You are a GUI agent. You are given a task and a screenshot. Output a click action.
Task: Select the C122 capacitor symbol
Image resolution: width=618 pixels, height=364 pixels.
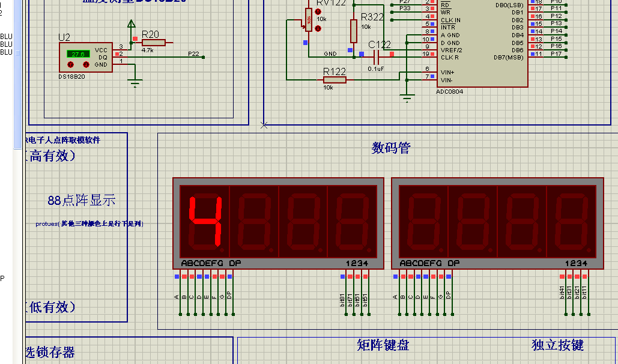click(377, 58)
